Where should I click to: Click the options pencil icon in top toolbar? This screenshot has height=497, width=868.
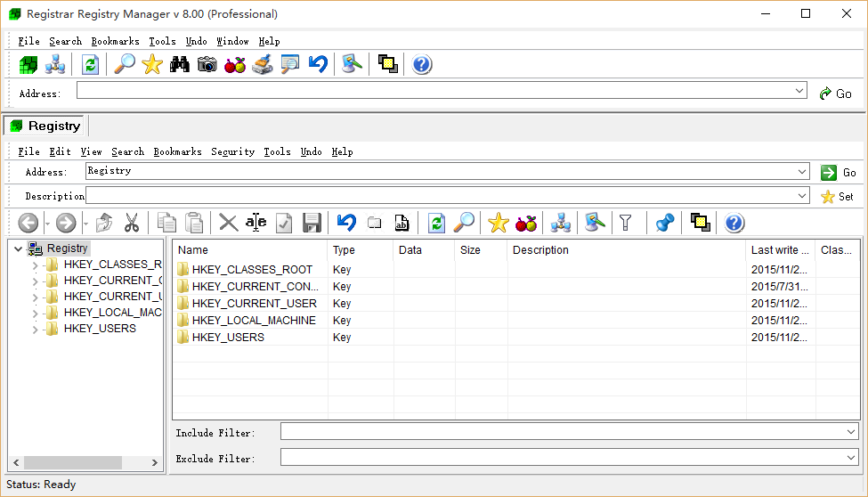352,64
